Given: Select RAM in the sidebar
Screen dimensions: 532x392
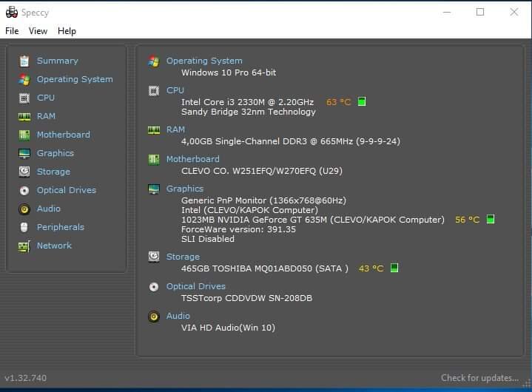Looking at the screenshot, I should click(x=46, y=116).
